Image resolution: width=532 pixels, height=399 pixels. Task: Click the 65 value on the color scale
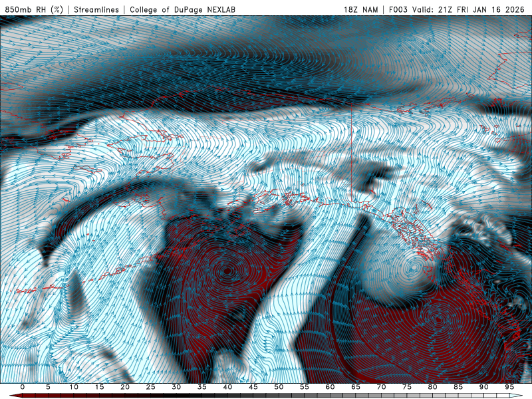356,387
